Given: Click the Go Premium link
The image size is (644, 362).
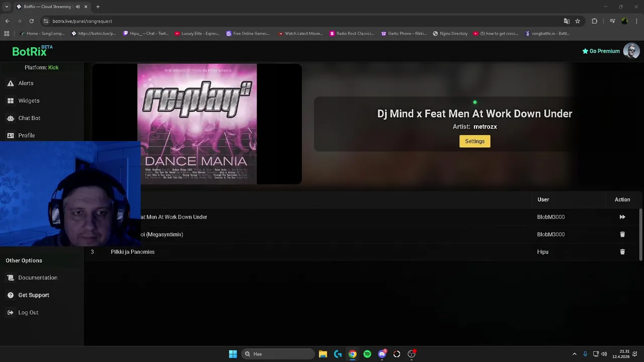Looking at the screenshot, I should [x=601, y=51].
